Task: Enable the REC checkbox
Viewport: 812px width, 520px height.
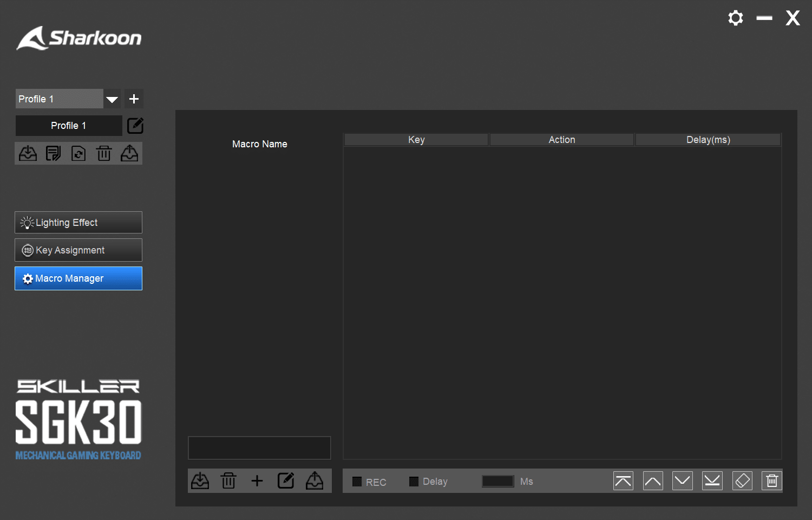Action: coord(357,482)
